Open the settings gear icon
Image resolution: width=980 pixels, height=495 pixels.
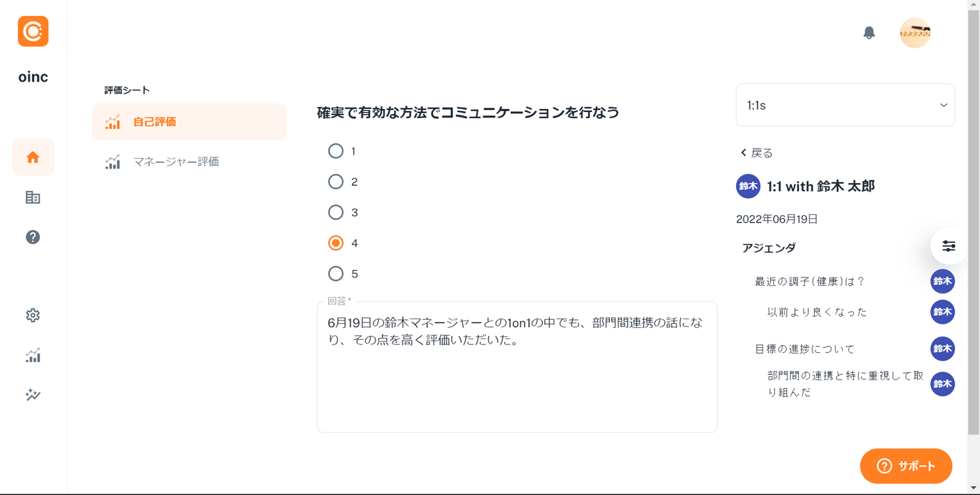click(33, 316)
